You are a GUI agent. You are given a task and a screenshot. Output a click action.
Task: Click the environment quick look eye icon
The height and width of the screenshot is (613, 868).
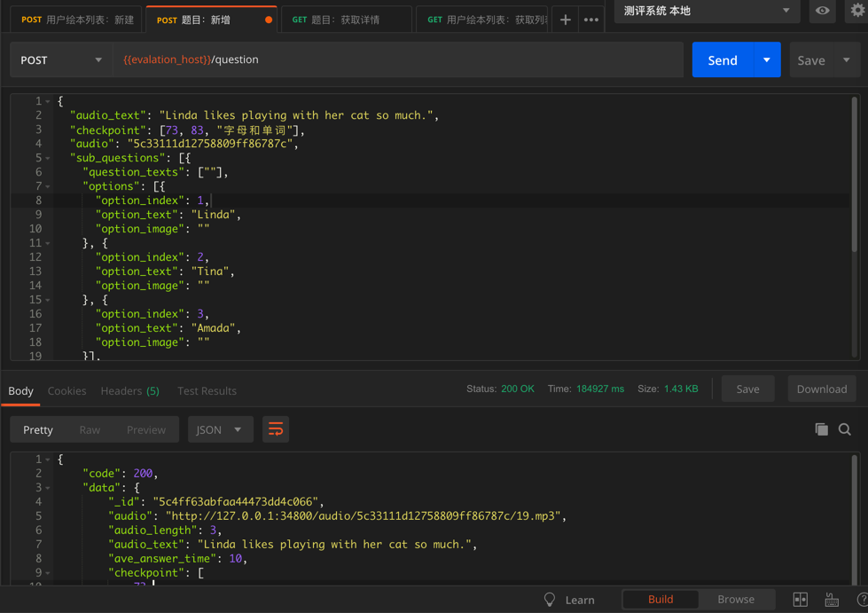tap(823, 11)
